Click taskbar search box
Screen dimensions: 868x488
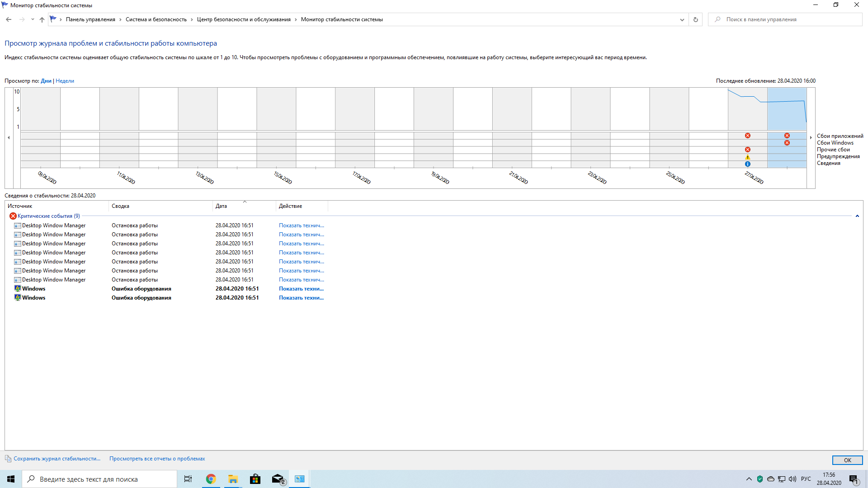99,479
